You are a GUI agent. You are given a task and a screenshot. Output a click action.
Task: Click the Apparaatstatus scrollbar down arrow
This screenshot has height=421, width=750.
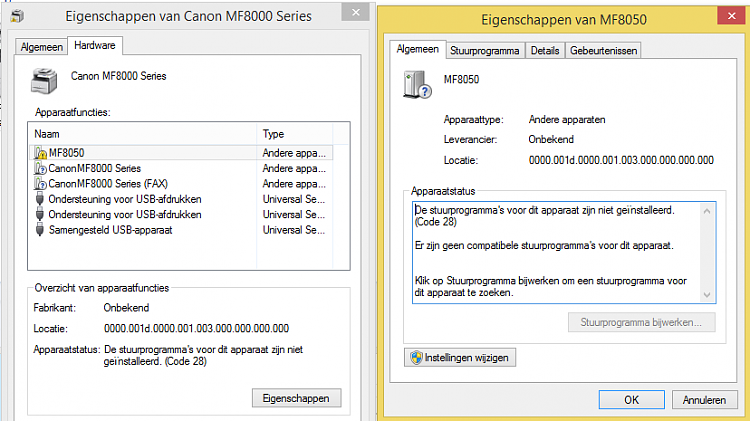click(707, 295)
